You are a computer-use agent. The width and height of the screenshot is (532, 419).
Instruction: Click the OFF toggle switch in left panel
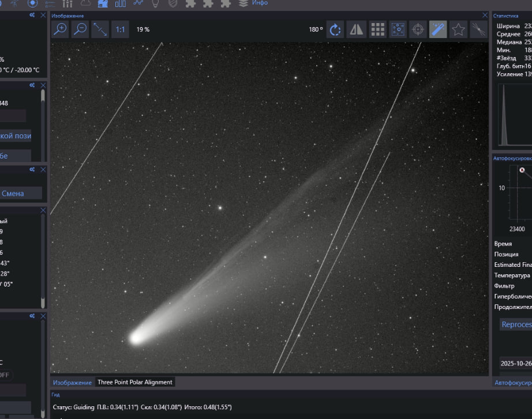click(5, 375)
